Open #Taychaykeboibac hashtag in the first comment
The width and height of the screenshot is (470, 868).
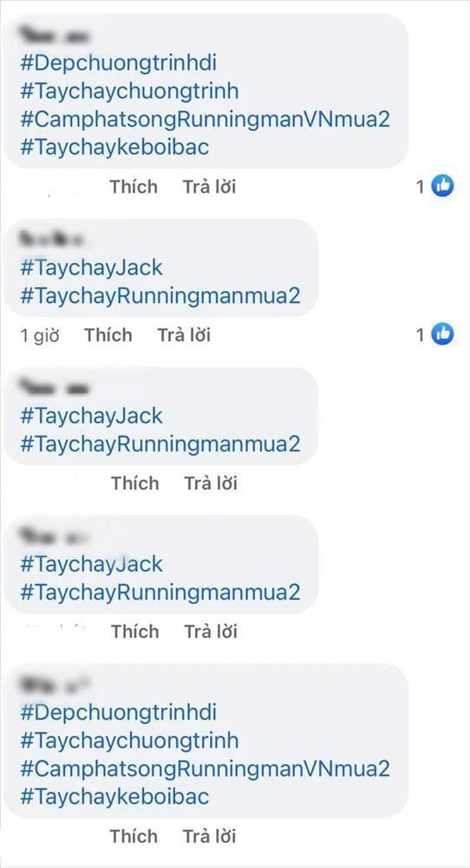[x=114, y=148]
